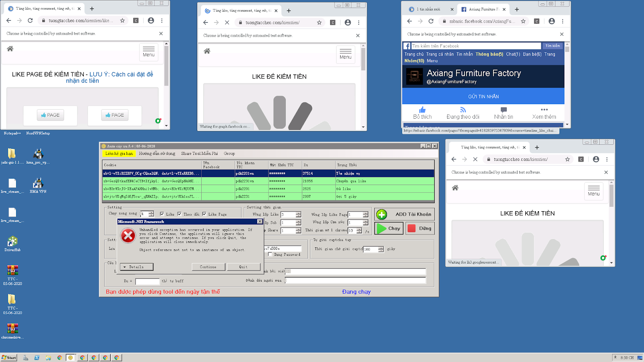Click Continue in the .NET Framework dialog
Screen dimensions: 644x362
coord(208,267)
